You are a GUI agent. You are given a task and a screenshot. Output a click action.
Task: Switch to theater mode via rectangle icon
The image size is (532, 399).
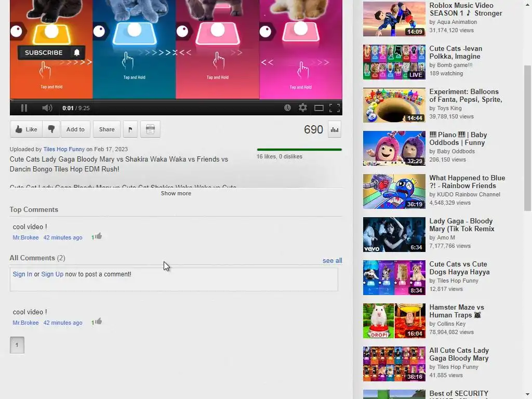(x=318, y=108)
